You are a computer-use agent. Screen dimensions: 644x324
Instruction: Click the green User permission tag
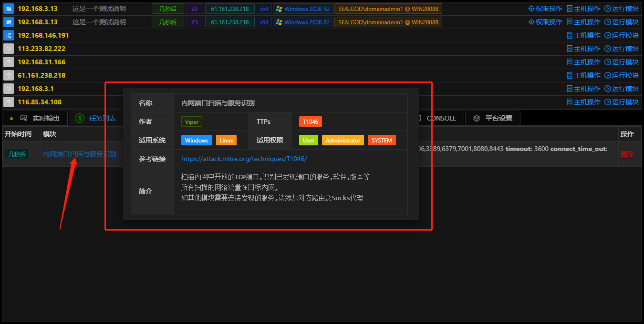coord(309,140)
